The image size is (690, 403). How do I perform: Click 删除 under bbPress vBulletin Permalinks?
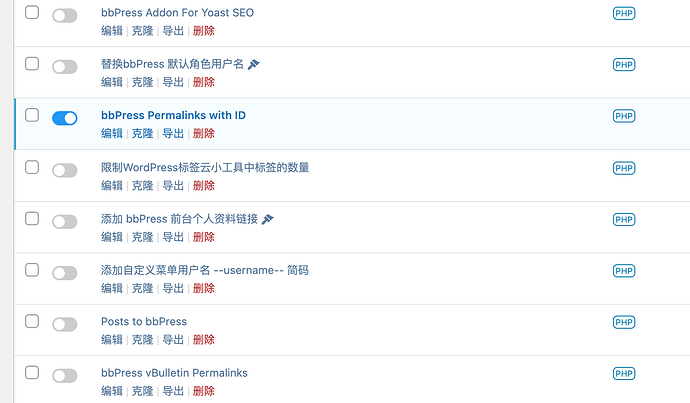click(204, 391)
